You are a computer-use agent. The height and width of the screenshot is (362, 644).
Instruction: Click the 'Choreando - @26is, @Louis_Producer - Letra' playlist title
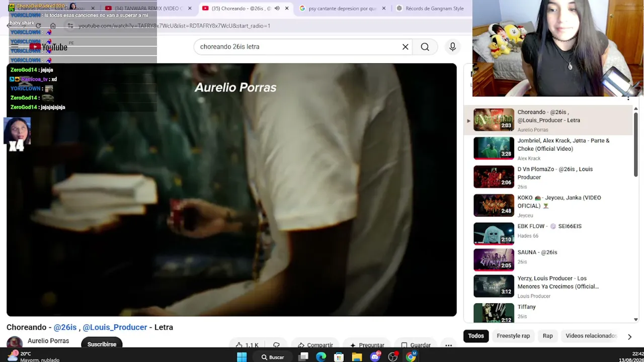(549, 116)
